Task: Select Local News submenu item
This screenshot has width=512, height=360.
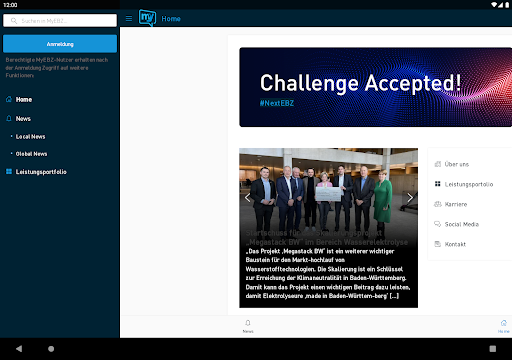Action: [x=30, y=136]
